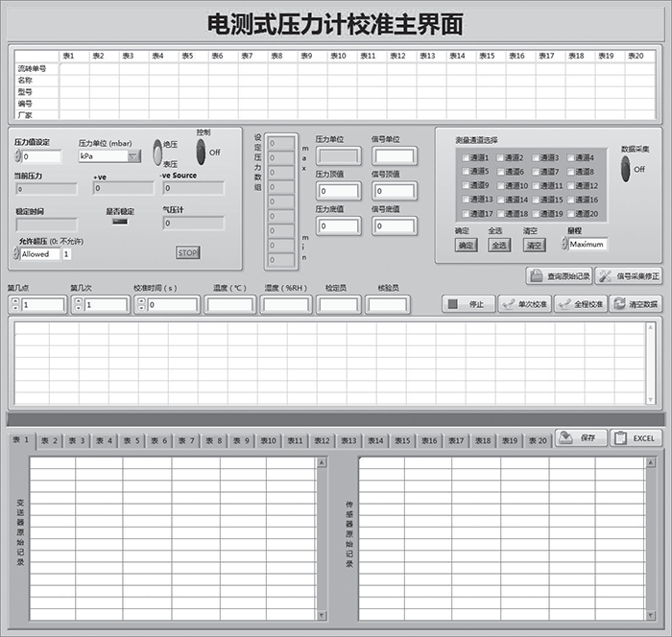Click the 温度 (℃) input field
672x637 pixels.
pyautogui.click(x=229, y=304)
